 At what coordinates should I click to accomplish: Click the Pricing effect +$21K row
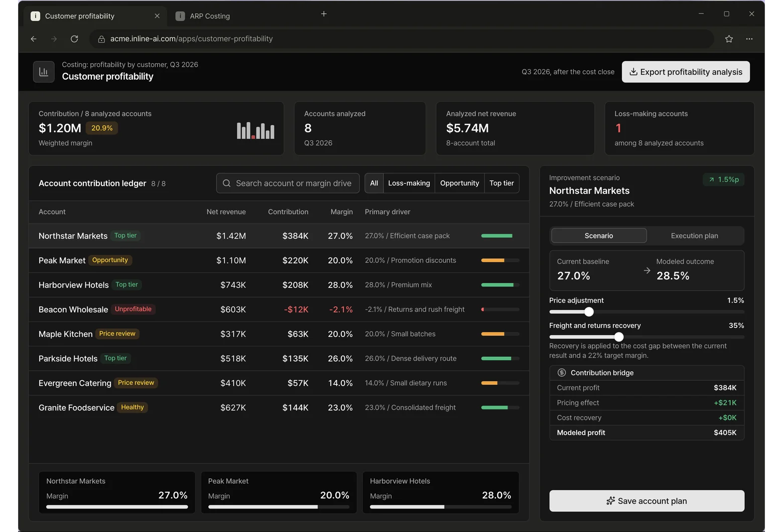point(646,403)
